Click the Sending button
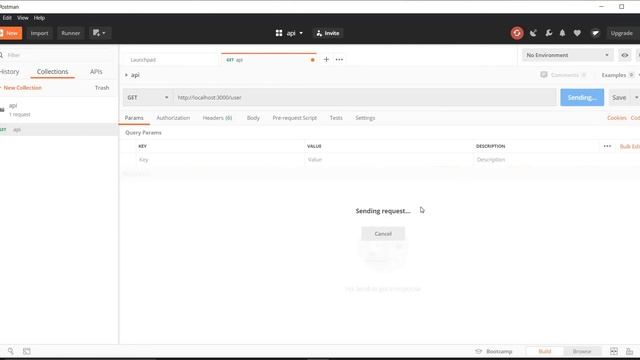The image size is (640, 360). click(582, 98)
